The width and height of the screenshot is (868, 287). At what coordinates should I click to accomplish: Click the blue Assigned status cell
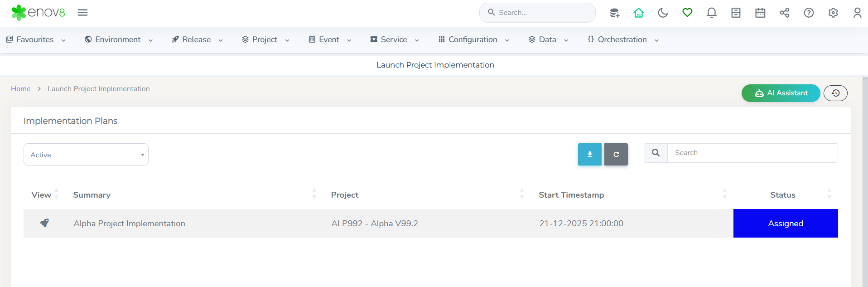[x=785, y=223]
